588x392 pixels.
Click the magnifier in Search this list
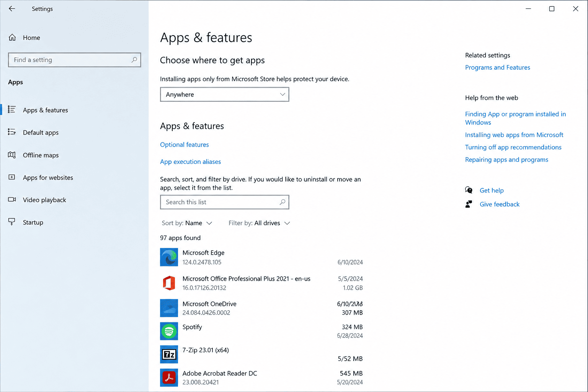pyautogui.click(x=283, y=202)
